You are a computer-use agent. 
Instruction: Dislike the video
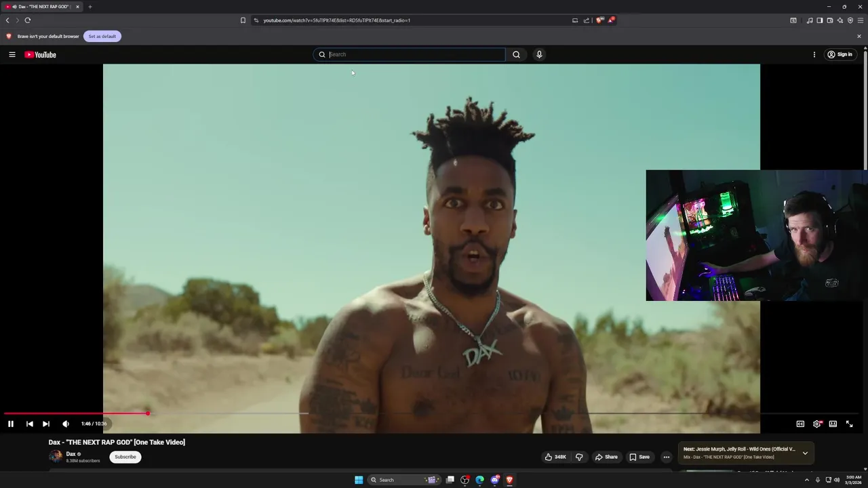point(579,457)
